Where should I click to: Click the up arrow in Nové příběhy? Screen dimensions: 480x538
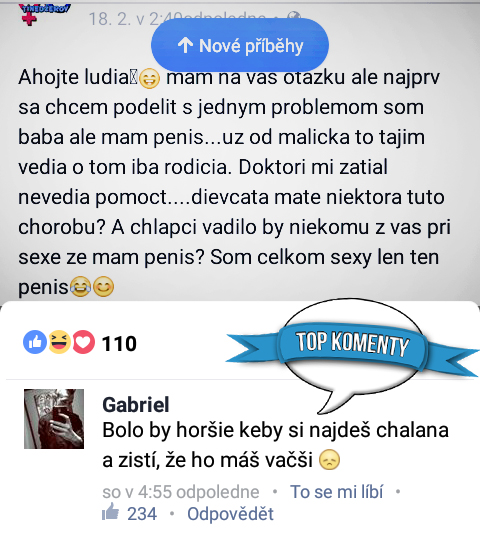[x=185, y=45]
